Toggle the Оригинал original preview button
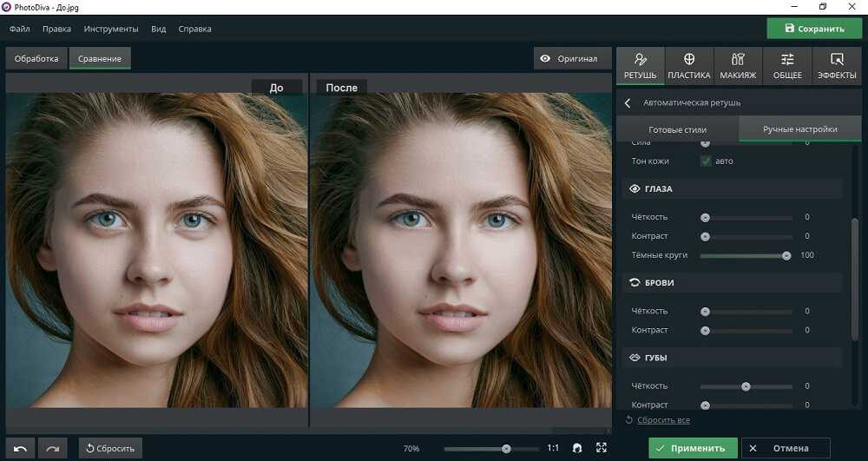868x461 pixels. [x=569, y=59]
